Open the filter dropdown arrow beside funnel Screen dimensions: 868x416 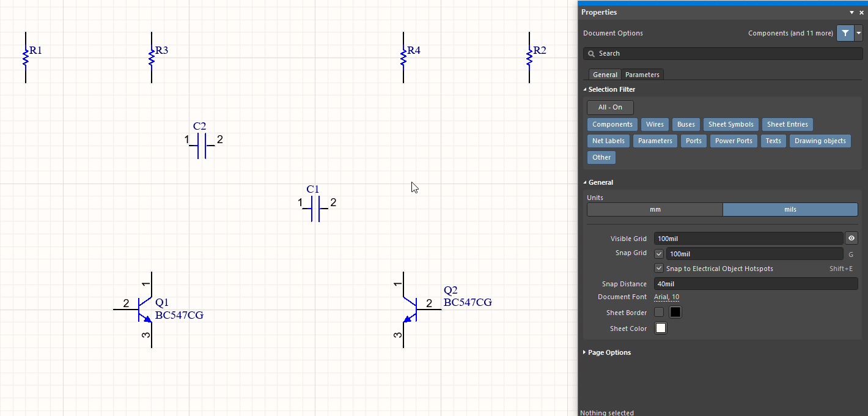click(859, 33)
